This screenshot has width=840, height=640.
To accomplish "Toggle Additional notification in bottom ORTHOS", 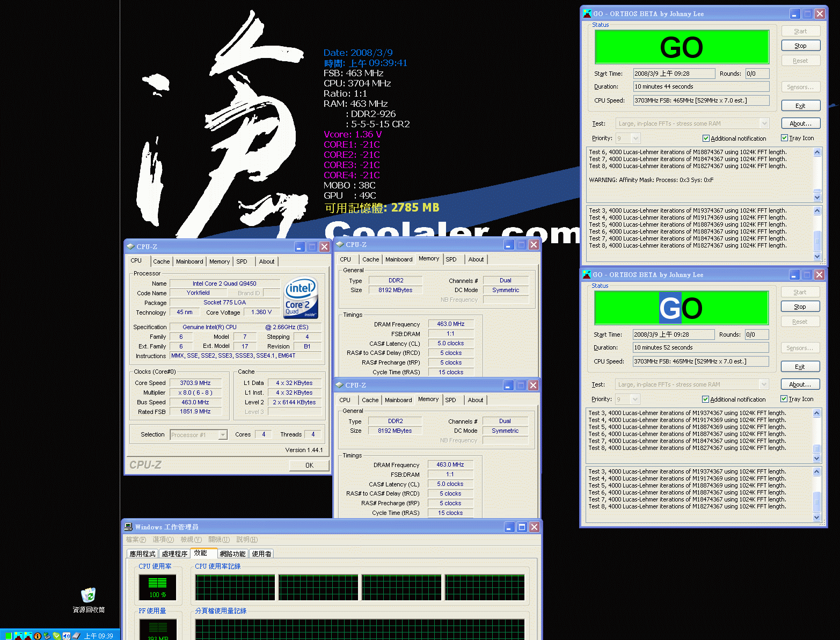I will point(705,399).
